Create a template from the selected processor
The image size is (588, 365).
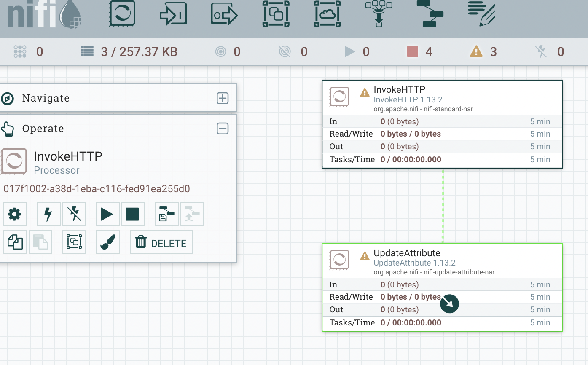pos(166,214)
